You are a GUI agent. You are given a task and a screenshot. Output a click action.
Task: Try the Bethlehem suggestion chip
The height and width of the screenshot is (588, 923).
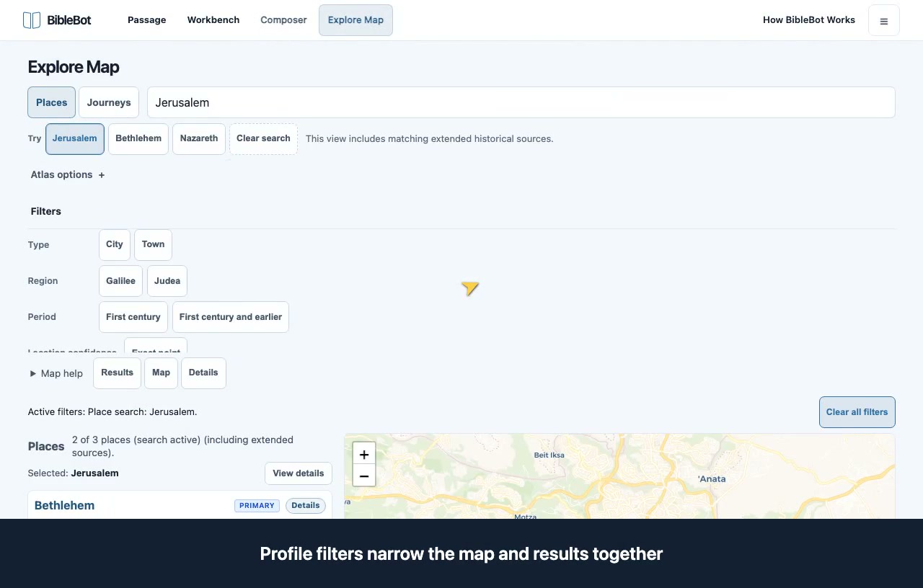[138, 138]
